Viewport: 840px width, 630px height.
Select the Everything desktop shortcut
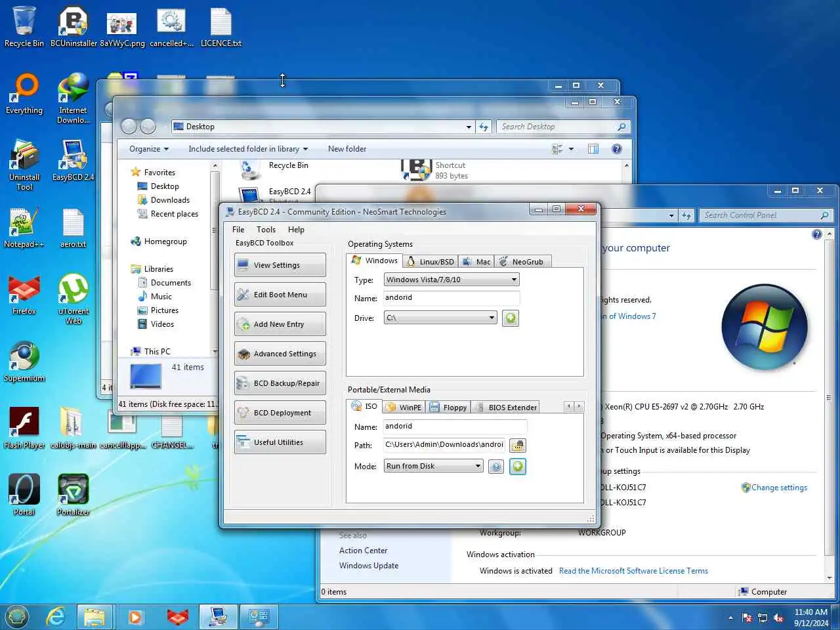tap(24, 94)
